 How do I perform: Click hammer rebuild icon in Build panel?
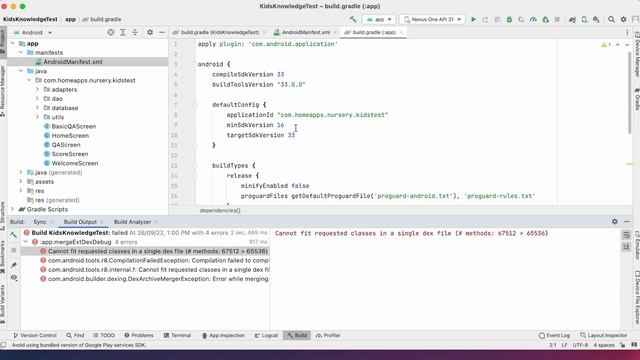pyautogui.click(x=13, y=235)
